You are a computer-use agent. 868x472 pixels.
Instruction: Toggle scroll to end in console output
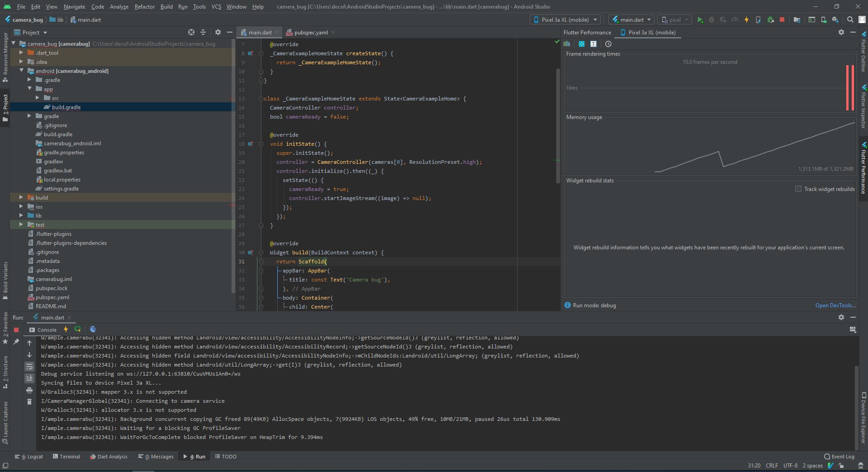click(x=29, y=378)
